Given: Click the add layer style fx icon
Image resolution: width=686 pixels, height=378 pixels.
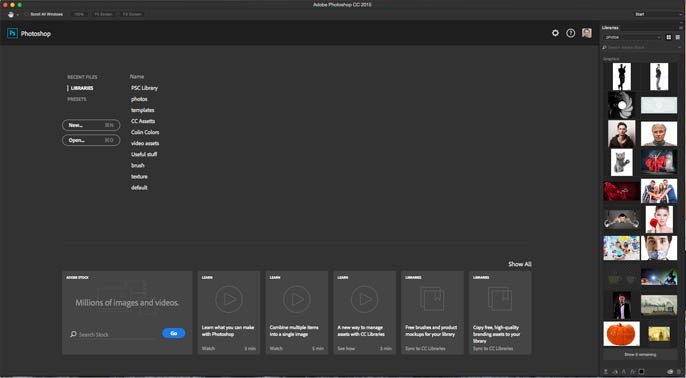Looking at the screenshot, I should click(632, 371).
